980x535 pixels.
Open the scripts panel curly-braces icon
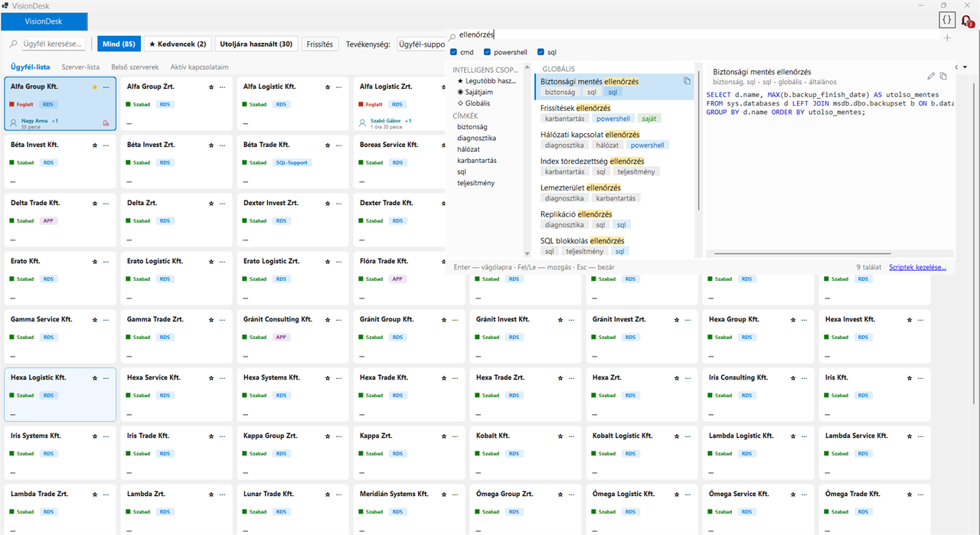947,21
